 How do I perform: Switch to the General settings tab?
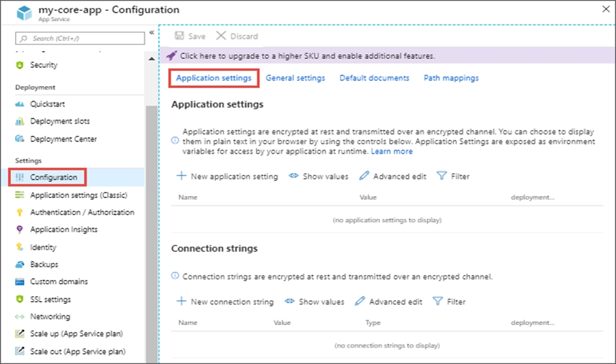(295, 78)
